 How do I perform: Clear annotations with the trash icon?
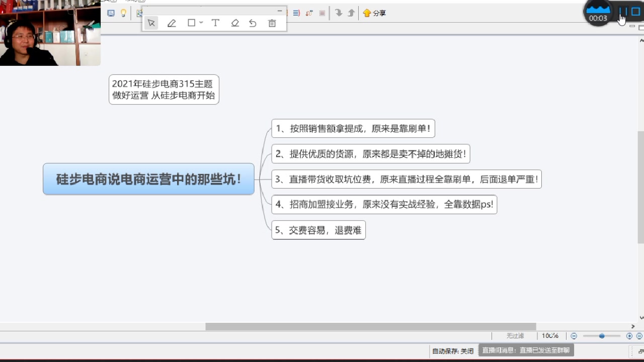[272, 23]
